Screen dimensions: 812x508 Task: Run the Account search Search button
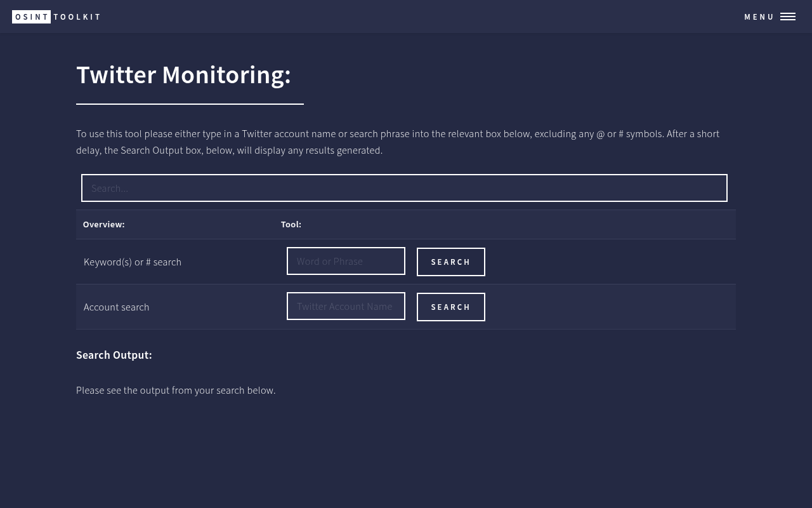tap(451, 307)
